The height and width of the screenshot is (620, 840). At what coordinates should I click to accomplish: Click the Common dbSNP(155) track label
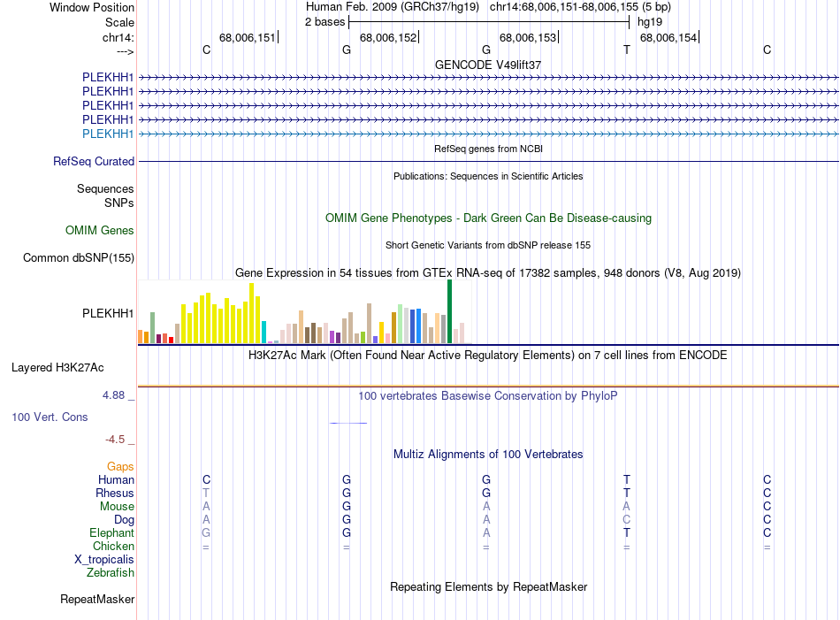click(x=78, y=257)
